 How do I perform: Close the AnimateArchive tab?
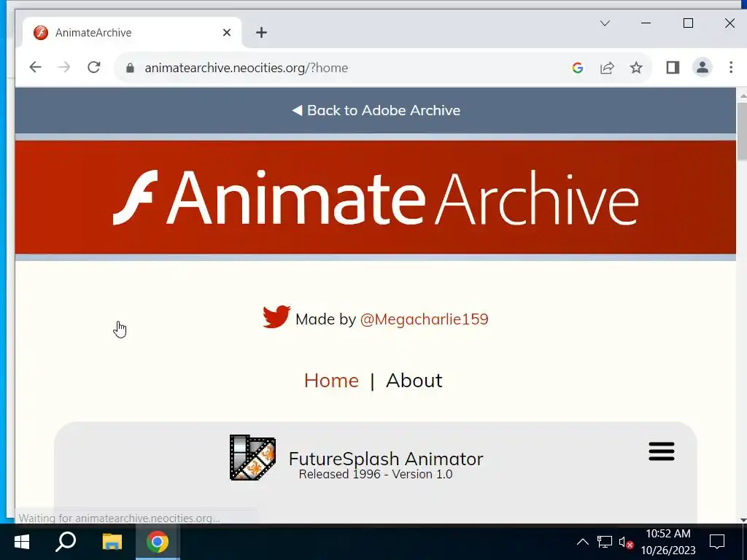(227, 32)
